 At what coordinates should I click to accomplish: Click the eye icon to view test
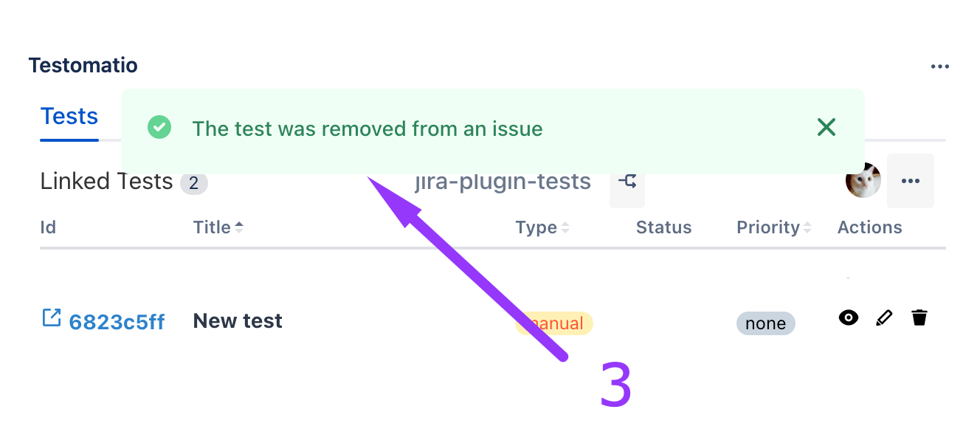[849, 318]
